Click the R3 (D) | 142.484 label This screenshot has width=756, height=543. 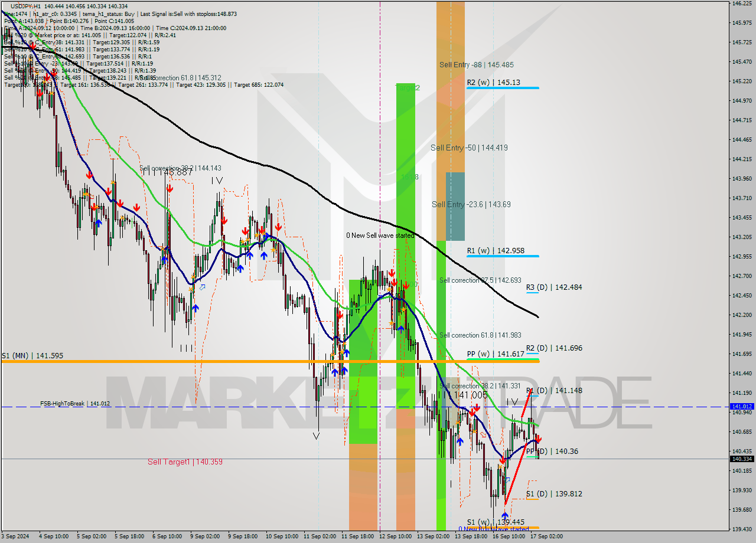point(554,287)
